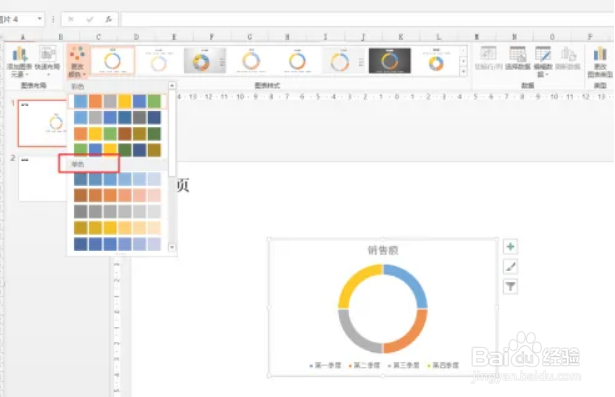The height and width of the screenshot is (397, 615).
Task: Open Chart Filters via funnel button
Action: (510, 286)
